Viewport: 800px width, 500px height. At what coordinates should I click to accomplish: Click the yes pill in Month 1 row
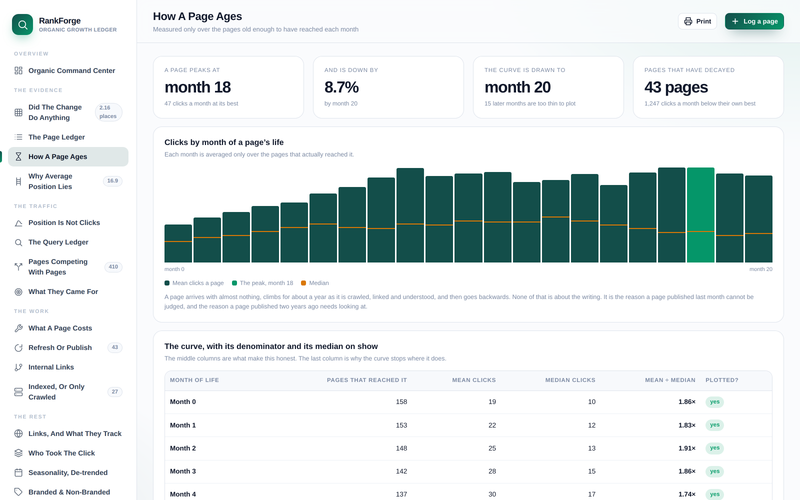[714, 425]
